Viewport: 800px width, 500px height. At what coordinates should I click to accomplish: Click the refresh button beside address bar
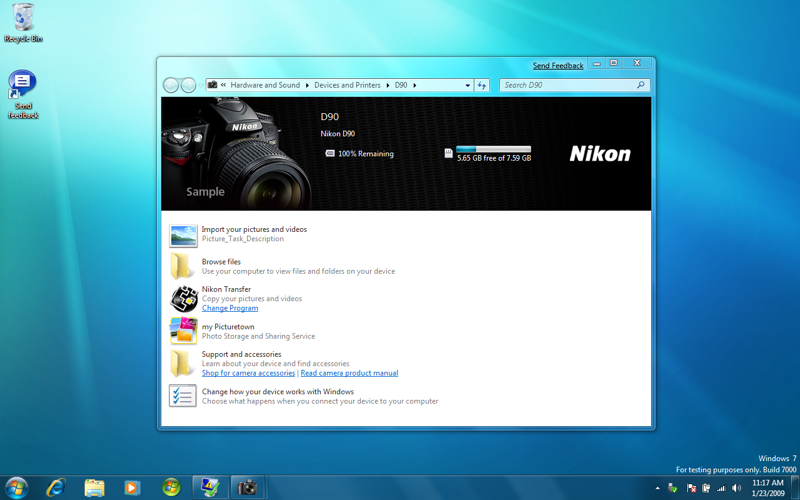click(x=482, y=85)
